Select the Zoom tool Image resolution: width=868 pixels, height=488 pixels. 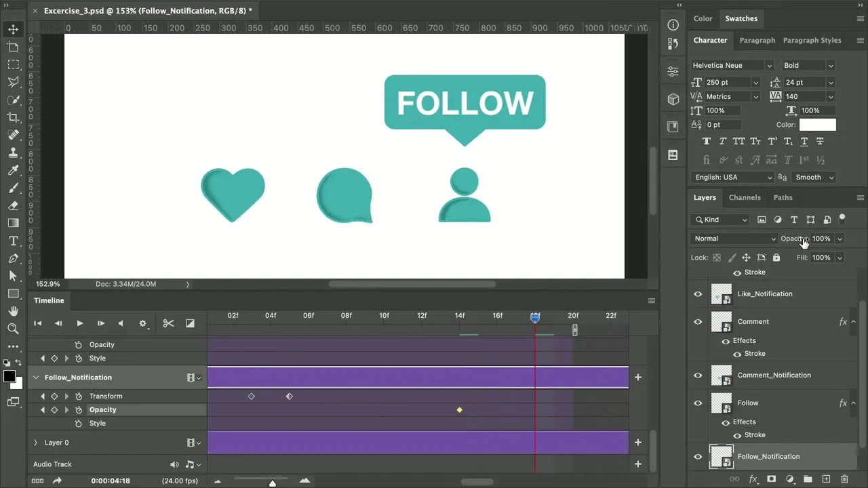pyautogui.click(x=13, y=329)
